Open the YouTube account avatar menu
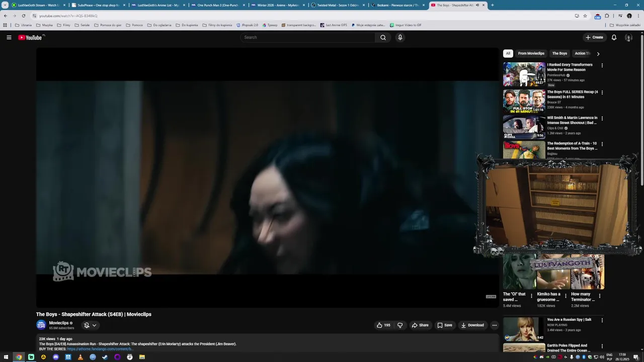This screenshot has height=362, width=644. pyautogui.click(x=628, y=37)
